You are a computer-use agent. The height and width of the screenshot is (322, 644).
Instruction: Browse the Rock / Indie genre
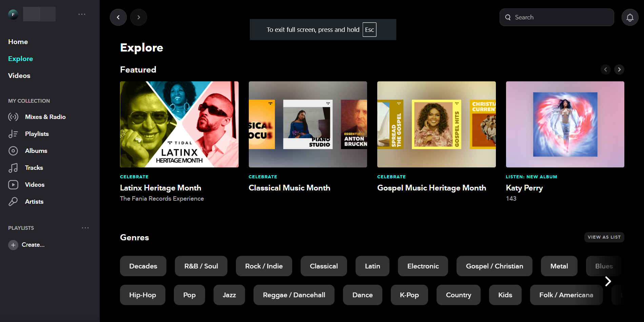tap(264, 266)
